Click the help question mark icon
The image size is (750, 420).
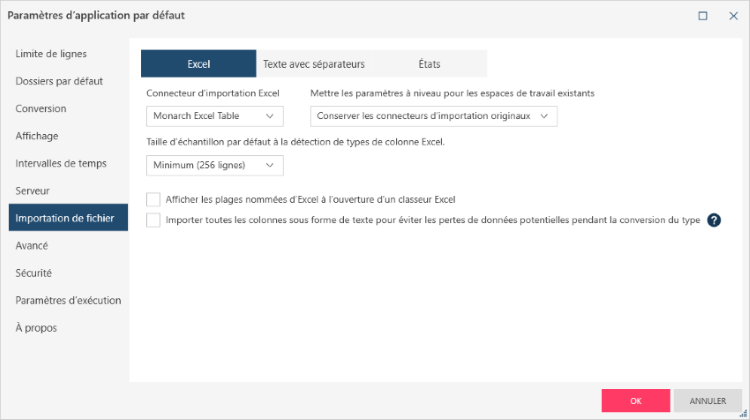coord(714,220)
